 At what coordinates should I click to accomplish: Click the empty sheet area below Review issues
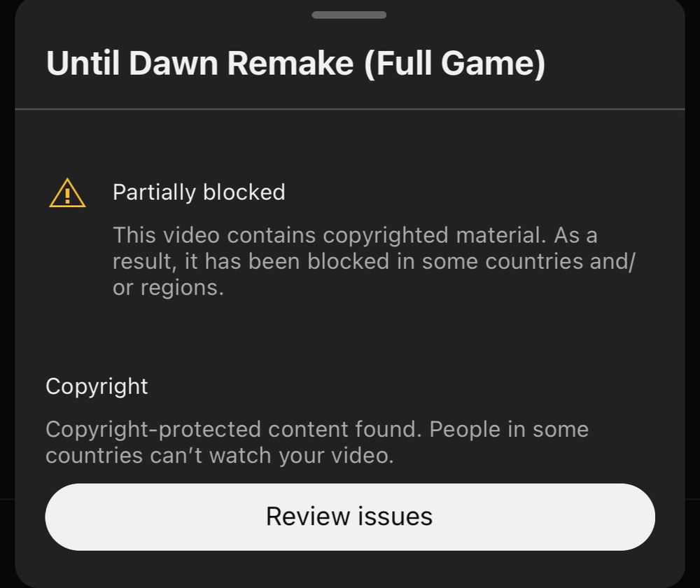pos(350,569)
